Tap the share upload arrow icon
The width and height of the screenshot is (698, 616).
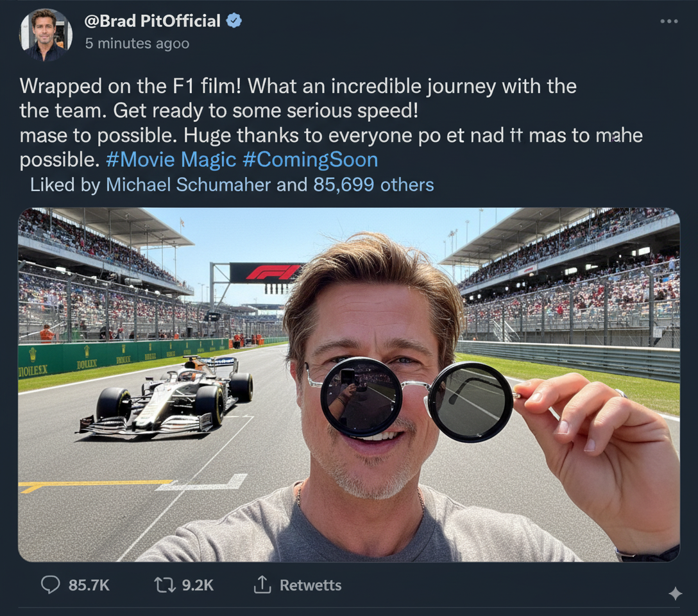click(262, 585)
